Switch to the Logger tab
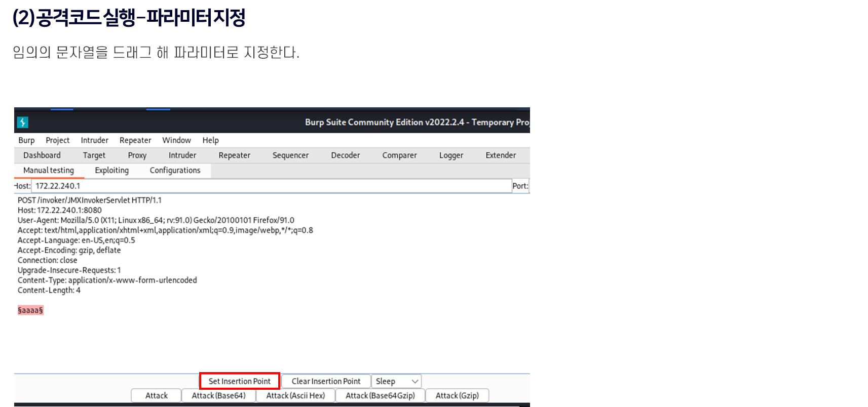The image size is (868, 407). tap(451, 155)
